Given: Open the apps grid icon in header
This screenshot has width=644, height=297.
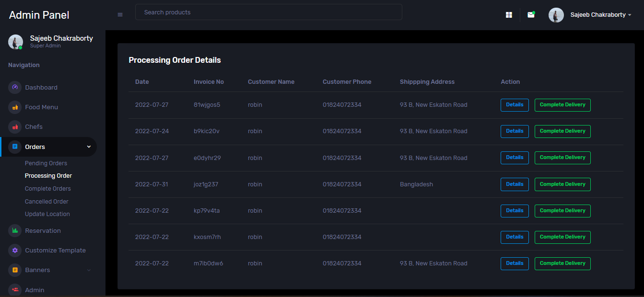Looking at the screenshot, I should coord(509,15).
